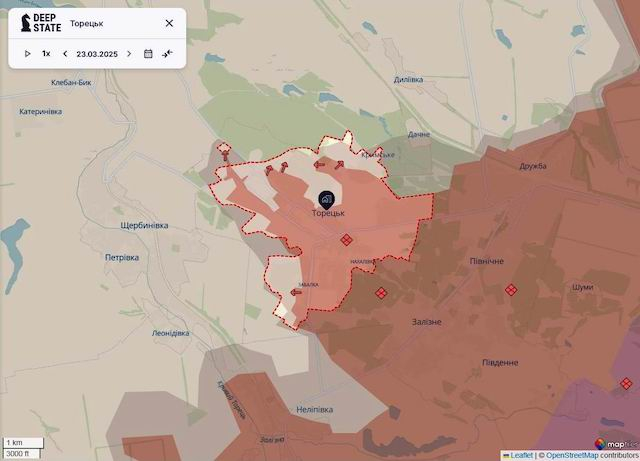Change the 1x playback speed
Image resolution: width=640 pixels, height=461 pixels.
(46, 53)
